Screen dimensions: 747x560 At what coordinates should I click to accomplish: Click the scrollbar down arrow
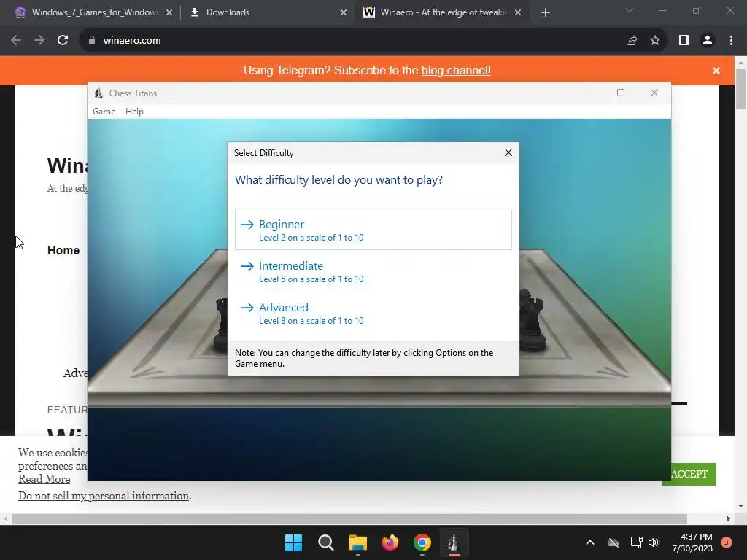point(741,506)
